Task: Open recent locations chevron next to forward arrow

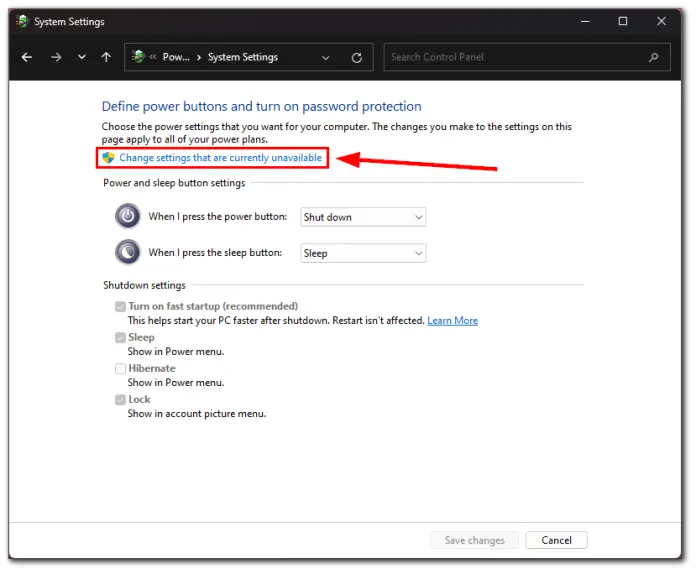Action: pos(82,57)
